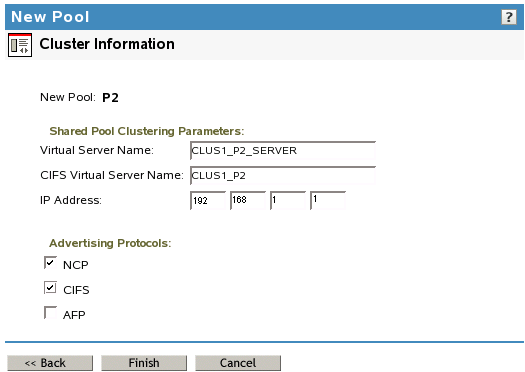This screenshot has height=372, width=525.
Task: Click the Virtual Server Name label
Action: click(97, 150)
